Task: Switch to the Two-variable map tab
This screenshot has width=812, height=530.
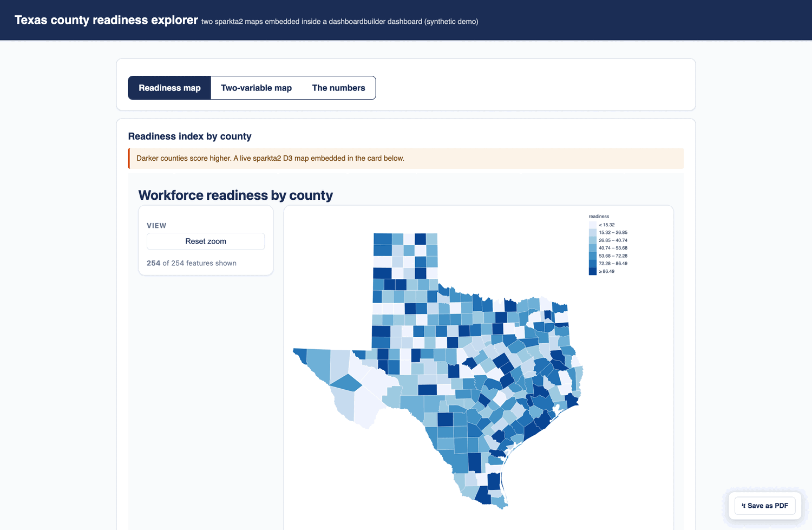Action: click(x=256, y=88)
